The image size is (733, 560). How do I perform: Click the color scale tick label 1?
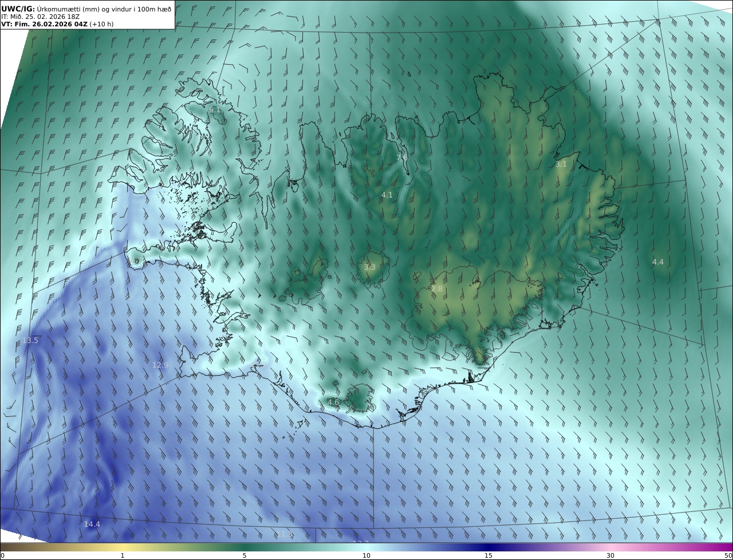(x=123, y=555)
